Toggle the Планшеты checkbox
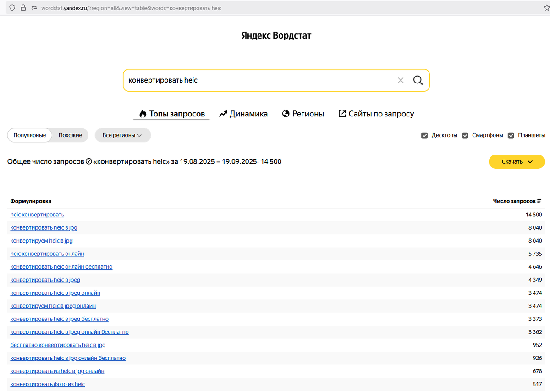 pyautogui.click(x=511, y=135)
